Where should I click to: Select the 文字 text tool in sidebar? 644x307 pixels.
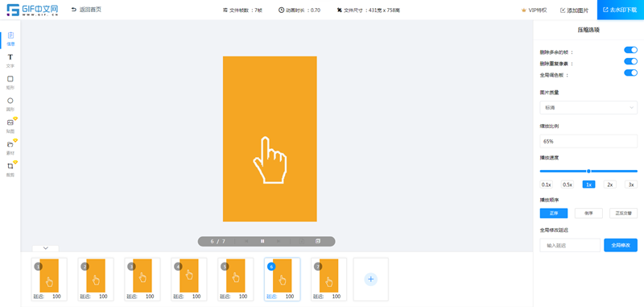click(10, 60)
